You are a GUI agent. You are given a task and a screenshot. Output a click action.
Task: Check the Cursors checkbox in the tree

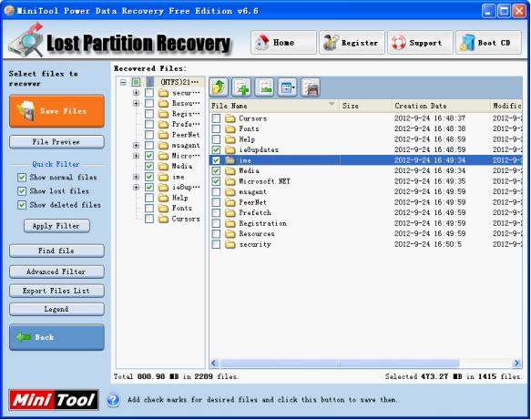coord(149,219)
